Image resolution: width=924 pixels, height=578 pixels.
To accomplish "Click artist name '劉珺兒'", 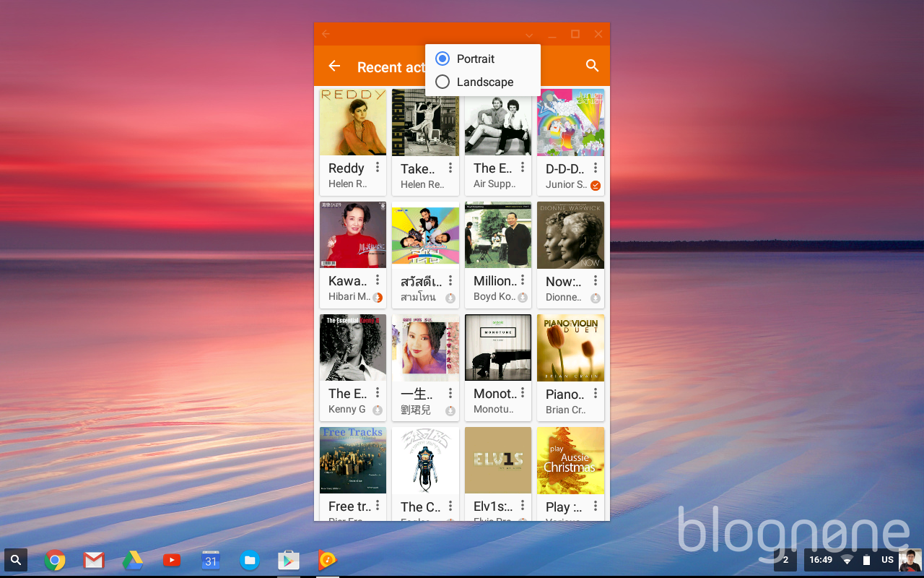I will pos(416,410).
